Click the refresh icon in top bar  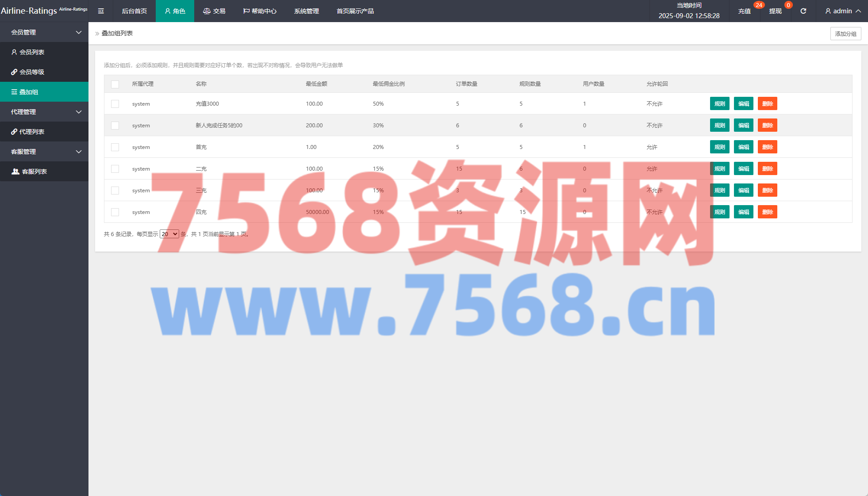[803, 11]
